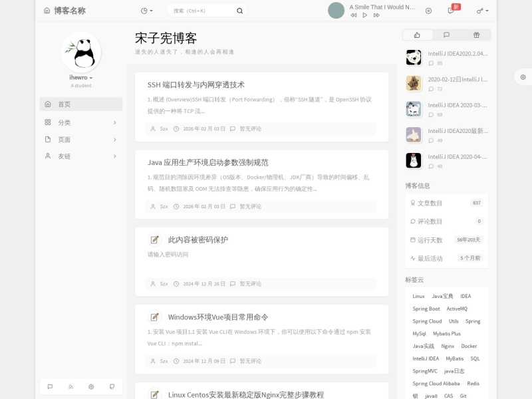Select the ActiveMQ tag
This screenshot has height=399, width=532.
(x=457, y=309)
